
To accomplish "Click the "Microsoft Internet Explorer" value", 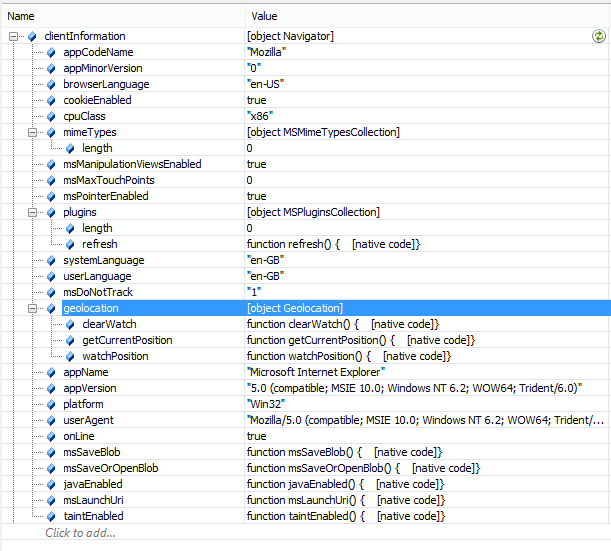I will (x=316, y=372).
